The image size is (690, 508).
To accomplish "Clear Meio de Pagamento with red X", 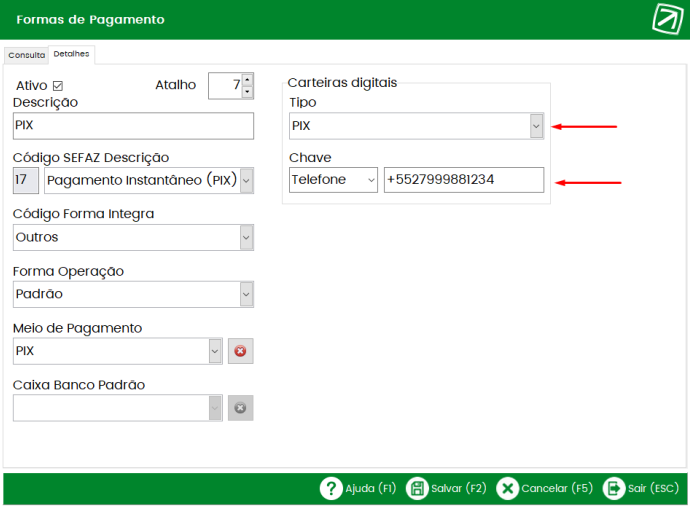I will point(240,351).
